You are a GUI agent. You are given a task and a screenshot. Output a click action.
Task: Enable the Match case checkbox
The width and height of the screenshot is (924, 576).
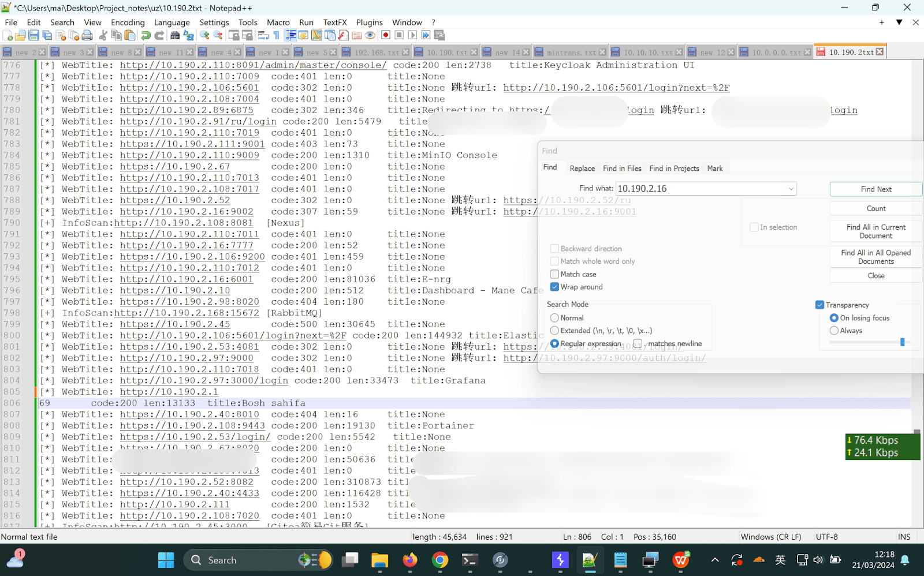coord(554,274)
